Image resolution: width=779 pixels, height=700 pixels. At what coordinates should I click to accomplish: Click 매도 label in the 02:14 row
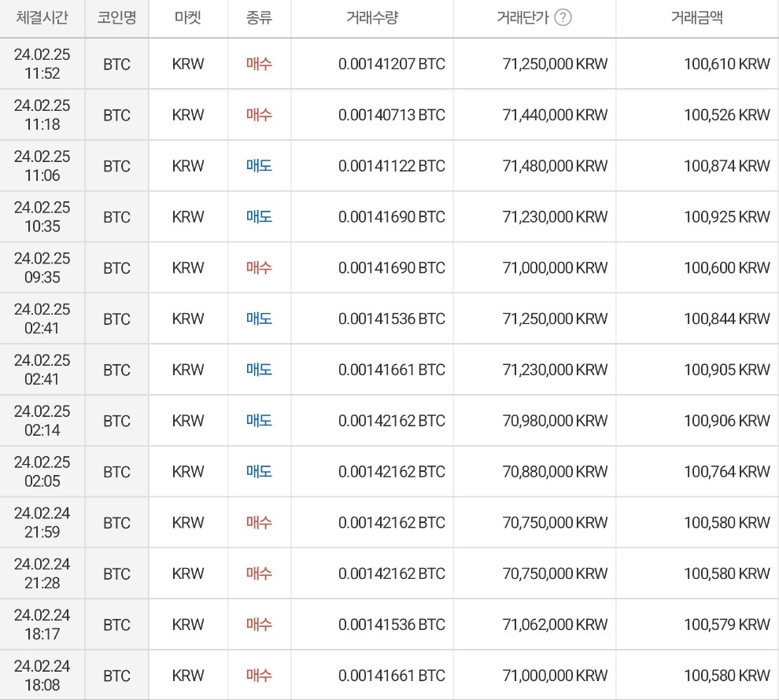click(x=259, y=421)
